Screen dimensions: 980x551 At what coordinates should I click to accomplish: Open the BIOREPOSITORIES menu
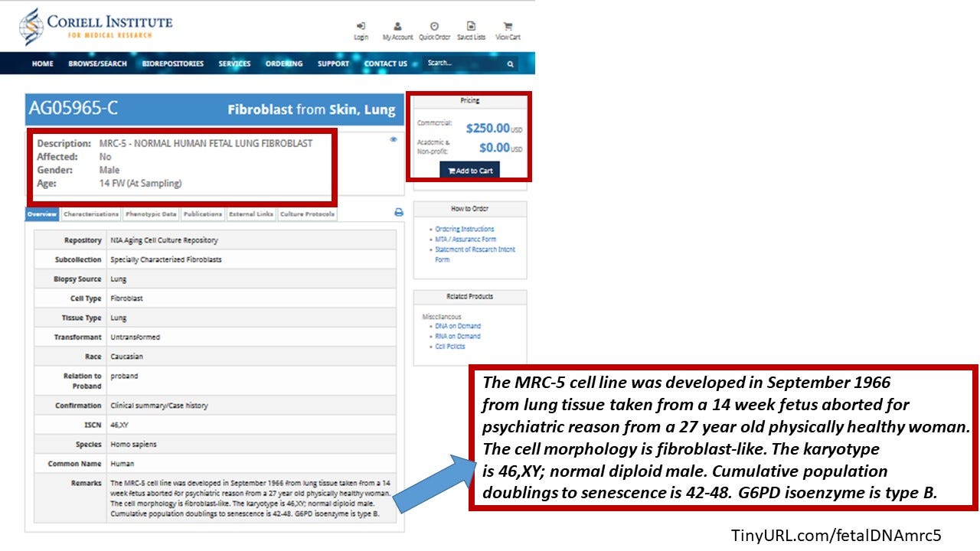click(173, 64)
